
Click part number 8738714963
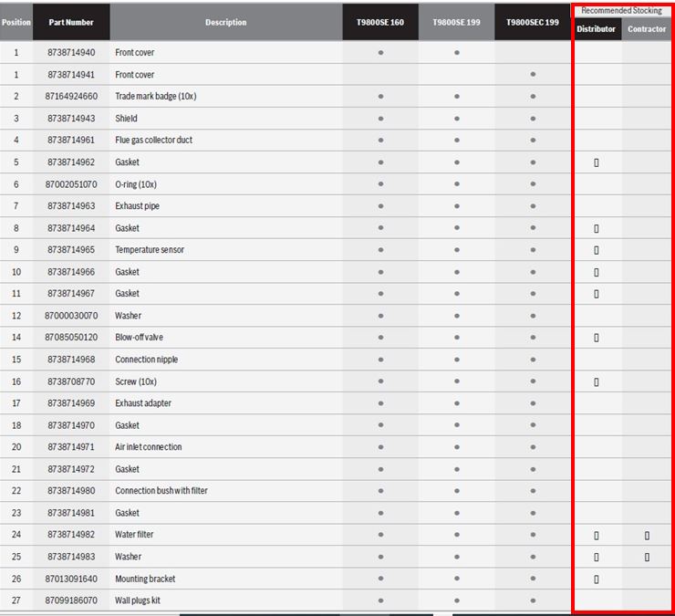(71, 206)
